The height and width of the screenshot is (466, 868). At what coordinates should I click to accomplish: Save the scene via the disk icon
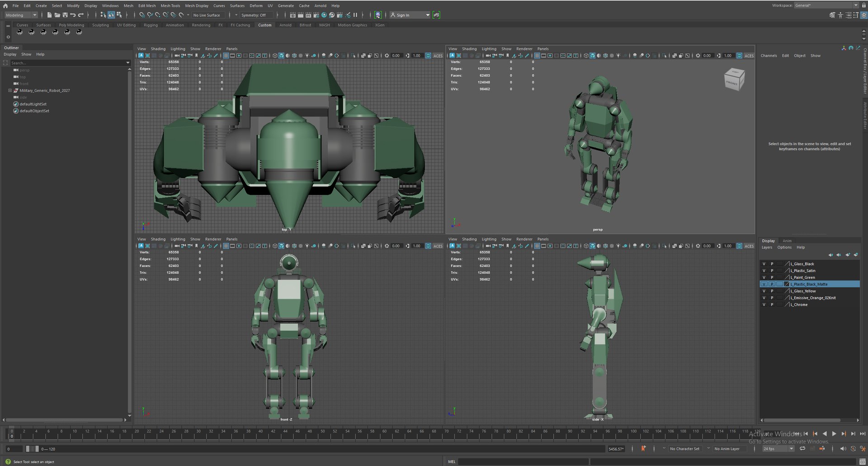coord(65,15)
